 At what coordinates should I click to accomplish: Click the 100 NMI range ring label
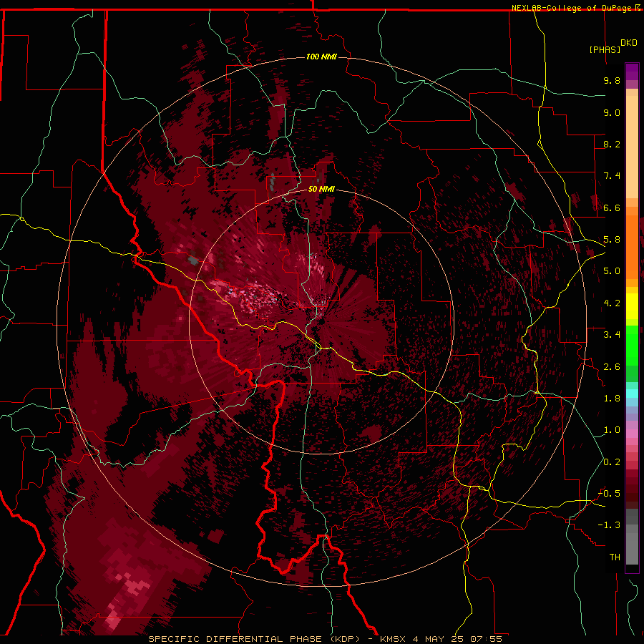321,57
